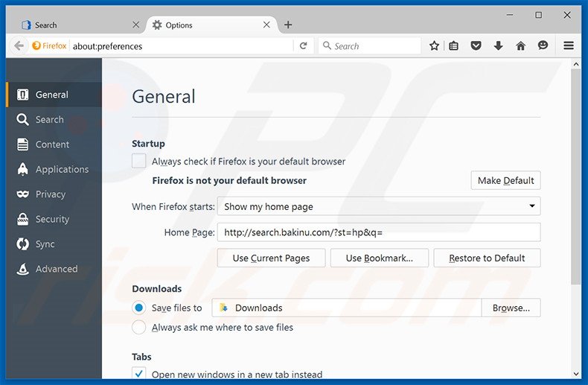Click the Make Default button
This screenshot has width=588, height=385.
click(505, 180)
